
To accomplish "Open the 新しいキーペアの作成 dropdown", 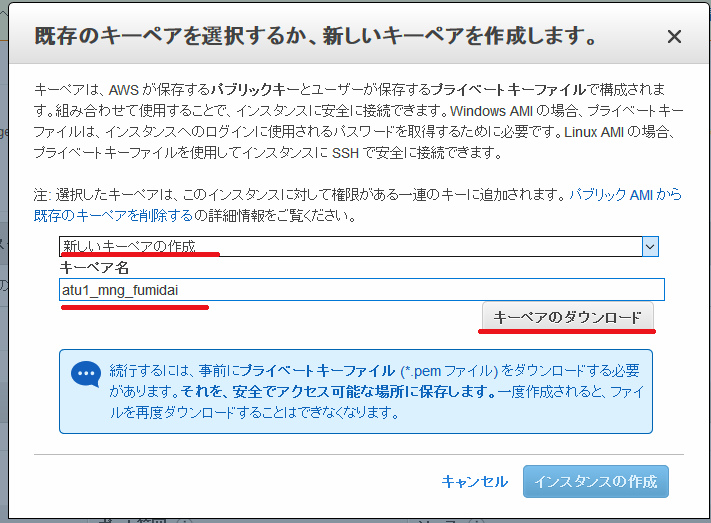I will pyautogui.click(x=350, y=246).
